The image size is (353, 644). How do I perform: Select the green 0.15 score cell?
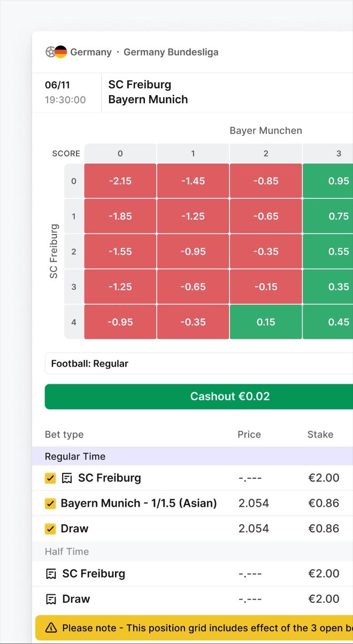[x=266, y=322]
